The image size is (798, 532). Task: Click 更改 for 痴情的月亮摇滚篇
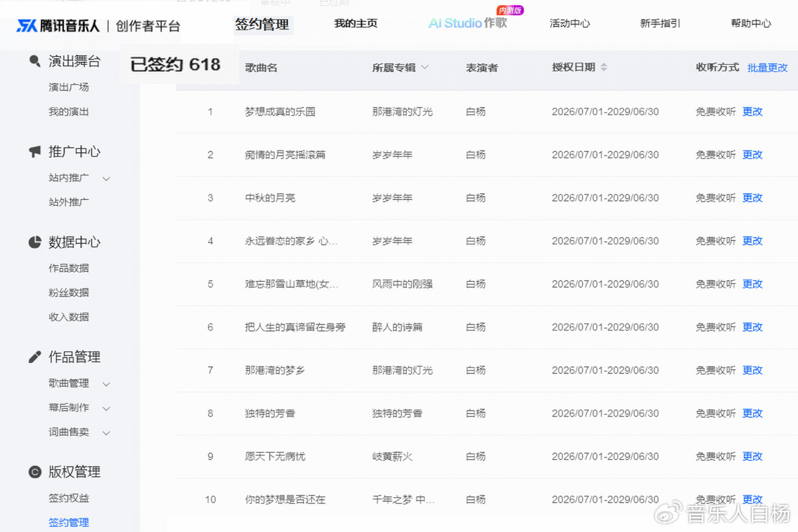click(752, 155)
